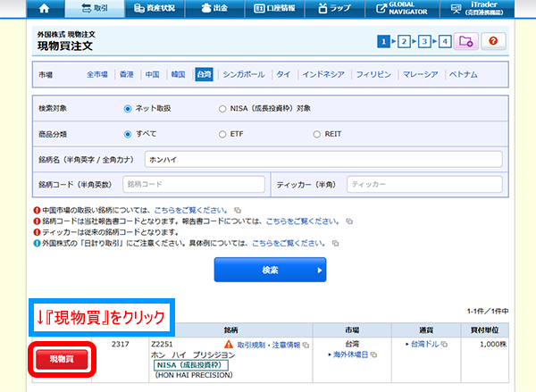Switch to the 香港 market tab
This screenshot has height=392, width=536.
pos(126,74)
